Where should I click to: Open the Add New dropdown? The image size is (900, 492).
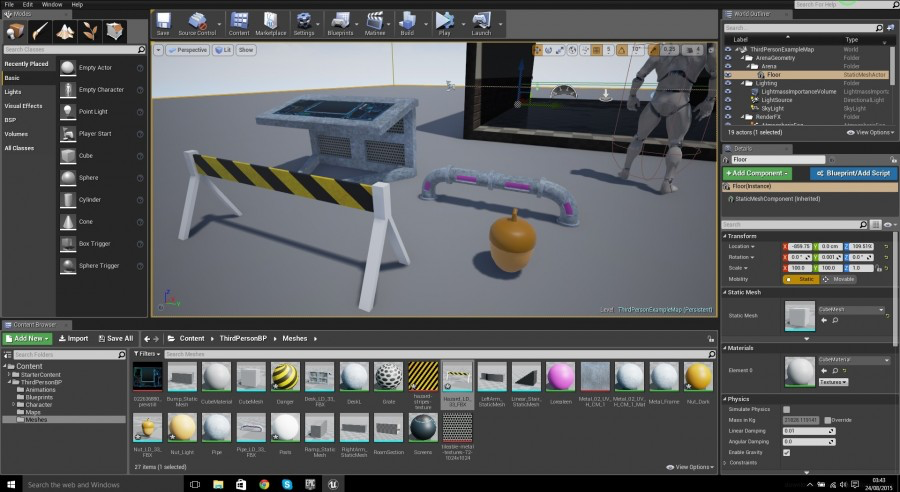pyautogui.click(x=28, y=339)
